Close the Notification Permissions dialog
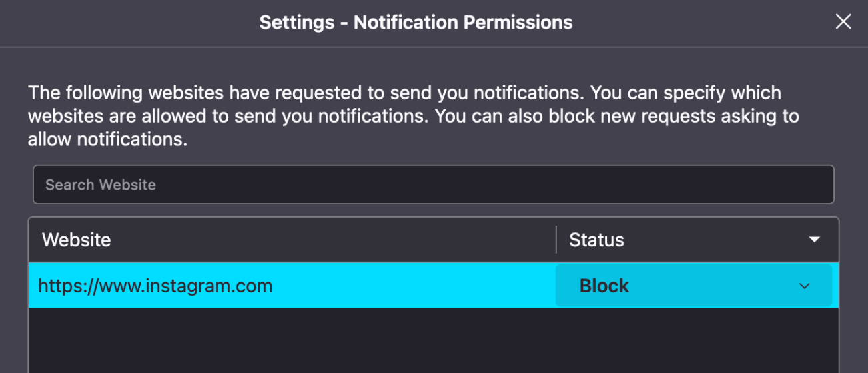This screenshot has width=868, height=373. [843, 22]
